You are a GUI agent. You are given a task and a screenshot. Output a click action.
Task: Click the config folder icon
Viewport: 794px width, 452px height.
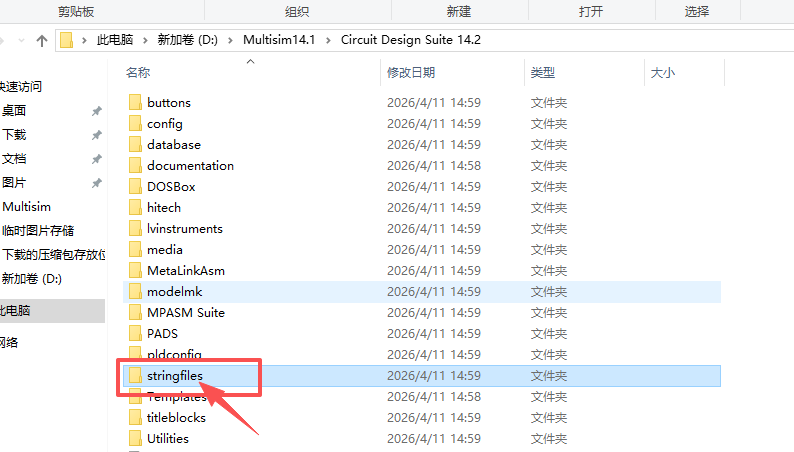click(135, 124)
